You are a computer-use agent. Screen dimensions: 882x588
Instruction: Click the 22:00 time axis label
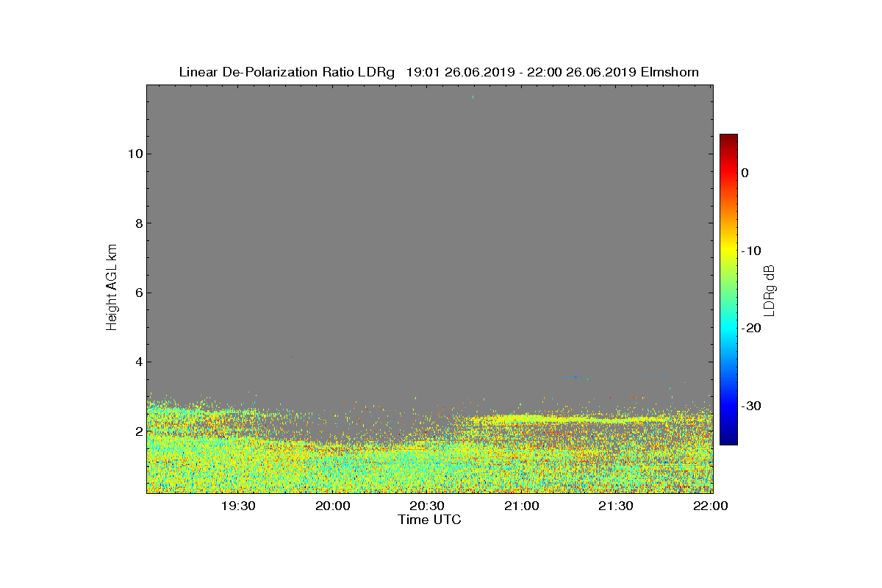[711, 506]
